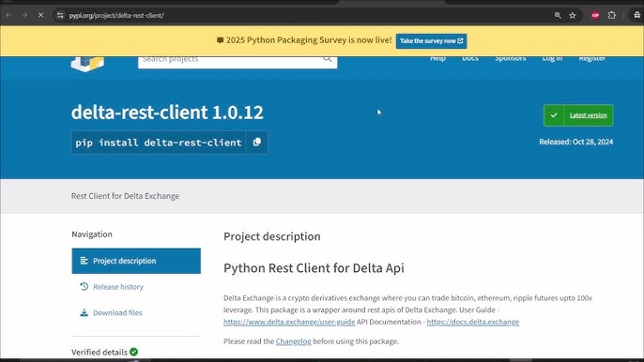Screen dimensions: 644x362
Task: Click the PyPI logo to go home
Action: coord(87,63)
